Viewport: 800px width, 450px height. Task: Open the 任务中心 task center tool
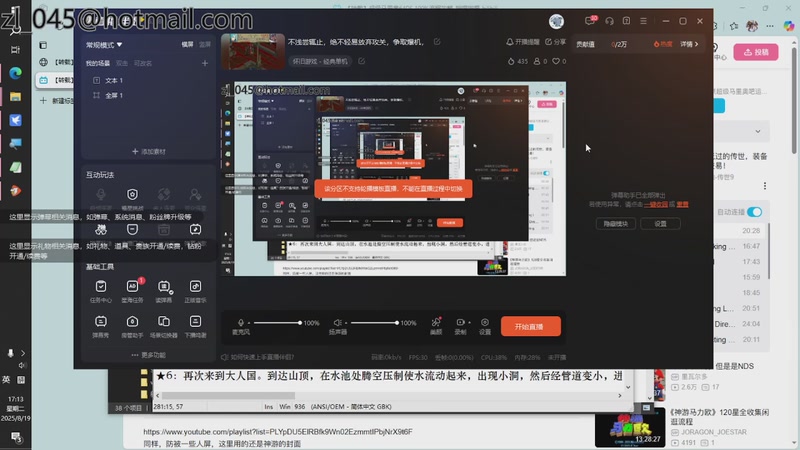tap(101, 291)
